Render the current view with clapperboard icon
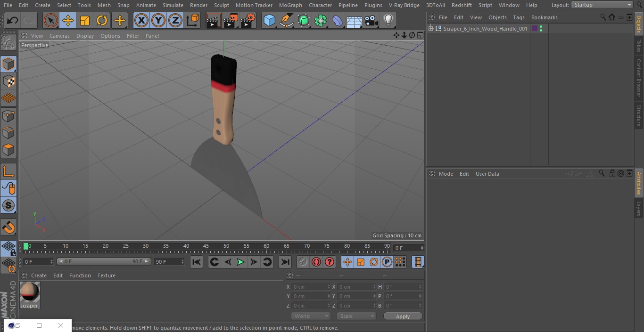 click(214, 20)
